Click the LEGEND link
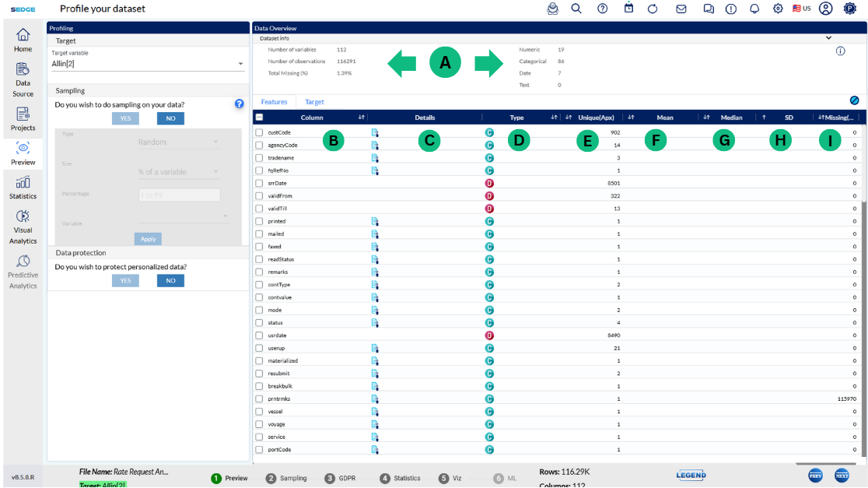 (x=691, y=475)
